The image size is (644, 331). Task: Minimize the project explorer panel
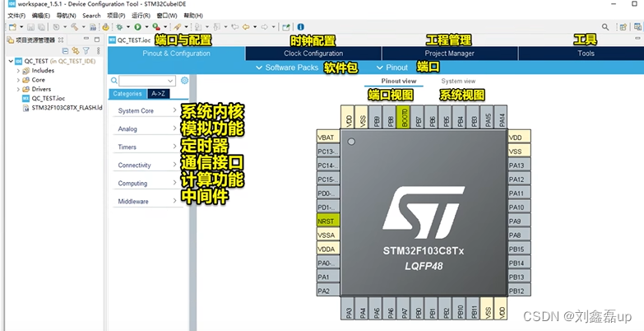point(86,39)
